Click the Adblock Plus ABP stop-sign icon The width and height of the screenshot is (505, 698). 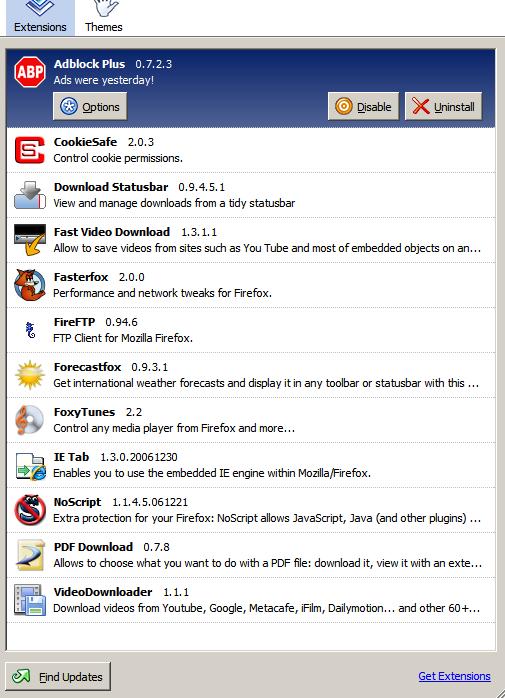pos(30,72)
